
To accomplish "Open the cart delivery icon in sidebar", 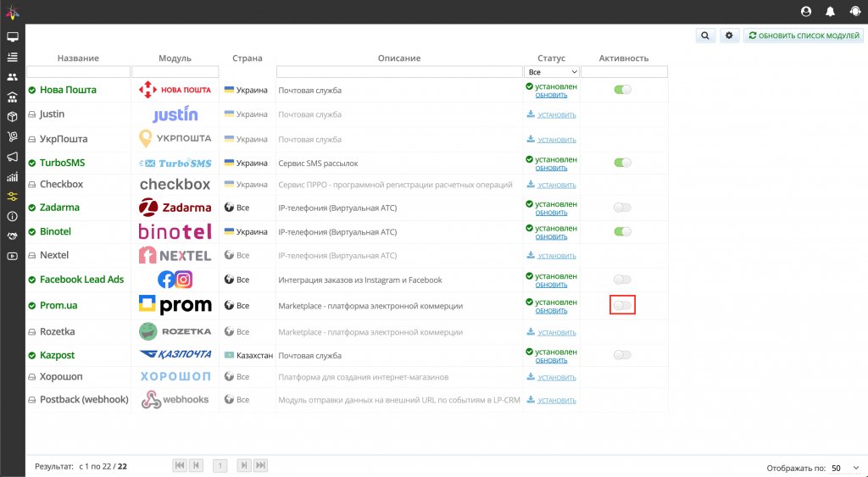I will tap(12, 136).
